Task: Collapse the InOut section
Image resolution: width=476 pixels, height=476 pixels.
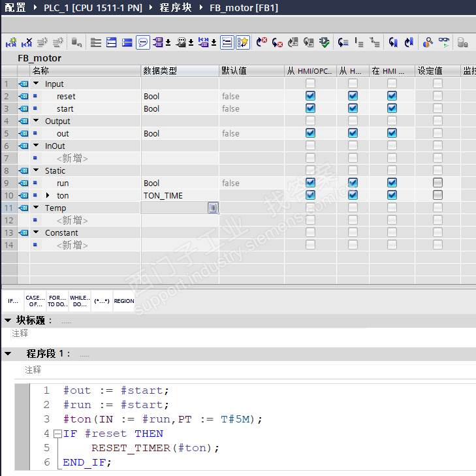Action: tap(36, 146)
